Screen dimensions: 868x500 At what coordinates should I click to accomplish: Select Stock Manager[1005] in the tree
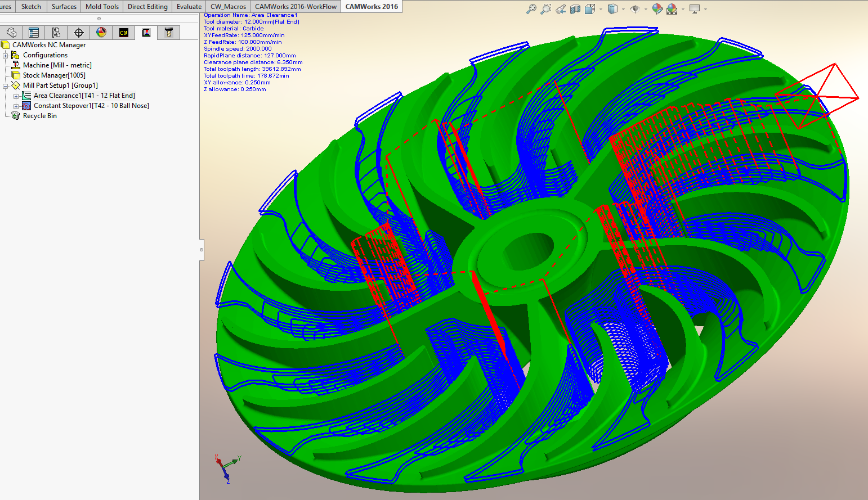coord(54,75)
